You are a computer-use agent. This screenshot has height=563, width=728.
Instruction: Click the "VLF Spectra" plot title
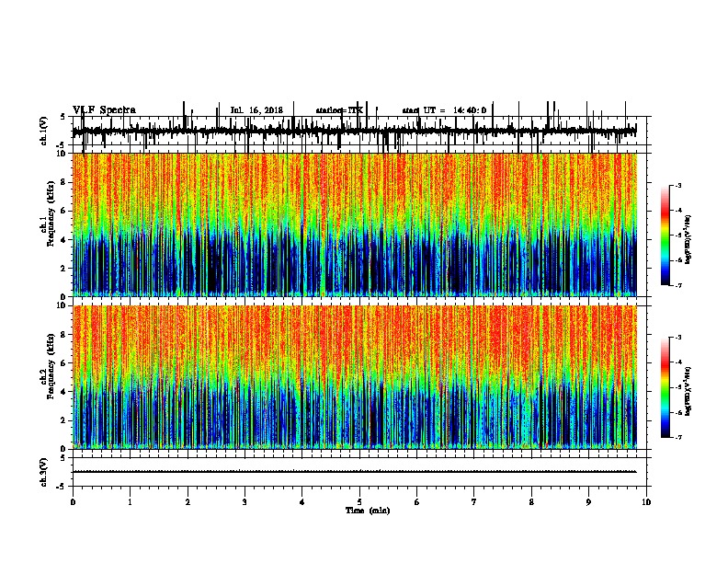tap(104, 110)
